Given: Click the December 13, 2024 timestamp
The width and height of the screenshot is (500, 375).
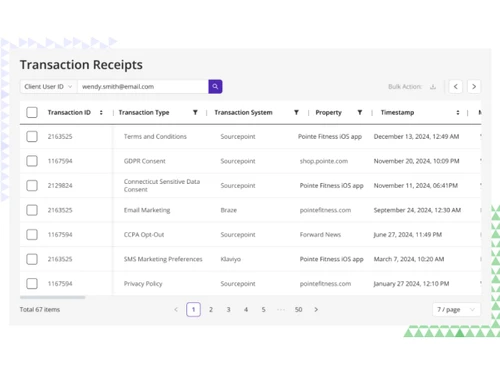Looking at the screenshot, I should coord(416,137).
